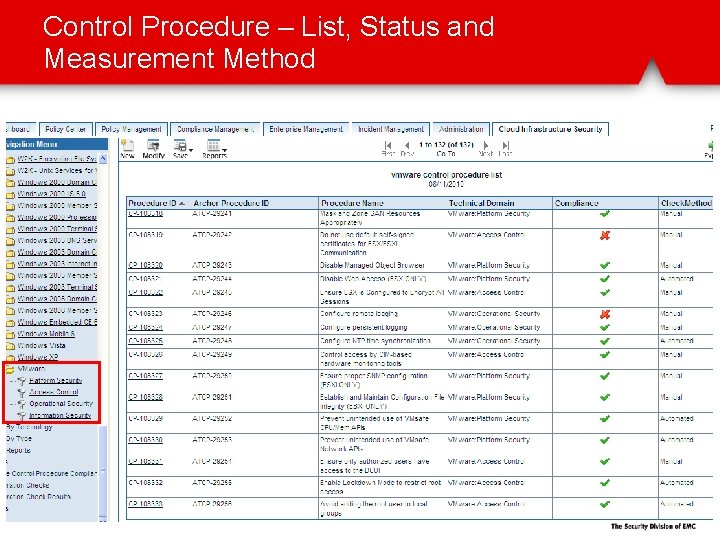This screenshot has width=720, height=540.
Task: Click the Procedure Name column header
Action: (352, 203)
